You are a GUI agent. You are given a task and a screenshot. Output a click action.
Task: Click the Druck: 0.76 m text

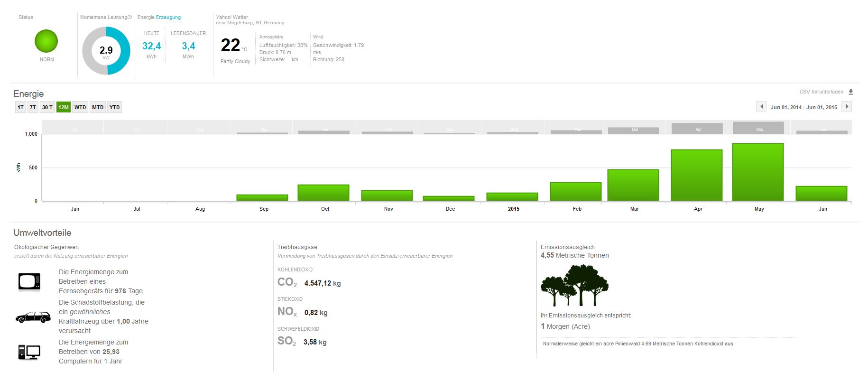(x=275, y=52)
